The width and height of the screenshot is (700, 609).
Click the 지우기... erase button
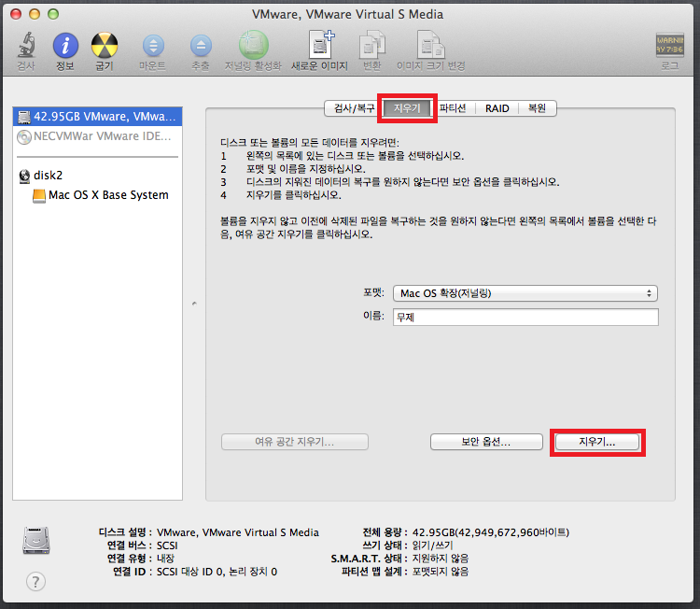(x=597, y=442)
